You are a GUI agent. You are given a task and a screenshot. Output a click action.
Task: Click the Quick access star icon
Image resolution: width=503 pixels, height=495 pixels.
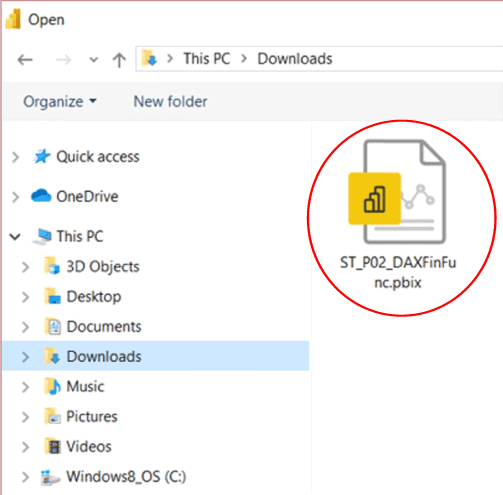42,156
